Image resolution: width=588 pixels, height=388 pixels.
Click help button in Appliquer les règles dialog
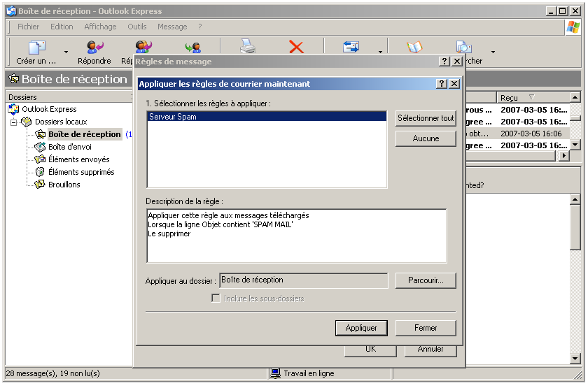coord(442,83)
